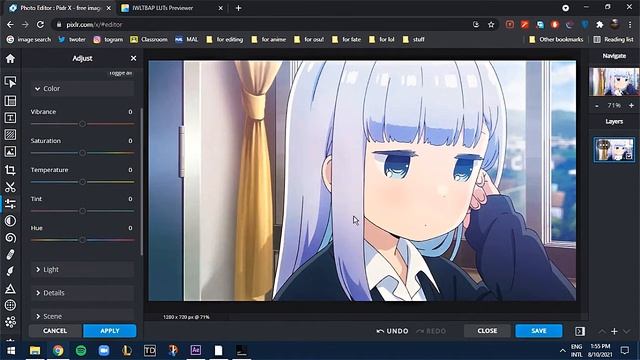Viewport: 640px width, 360px height.
Task: Open the Windows Start menu
Action: (x=11, y=351)
